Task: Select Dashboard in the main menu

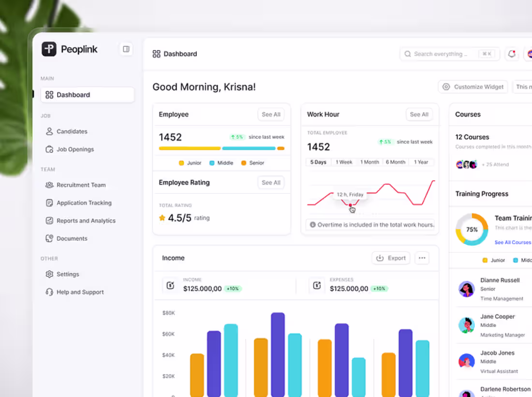Action: point(73,94)
